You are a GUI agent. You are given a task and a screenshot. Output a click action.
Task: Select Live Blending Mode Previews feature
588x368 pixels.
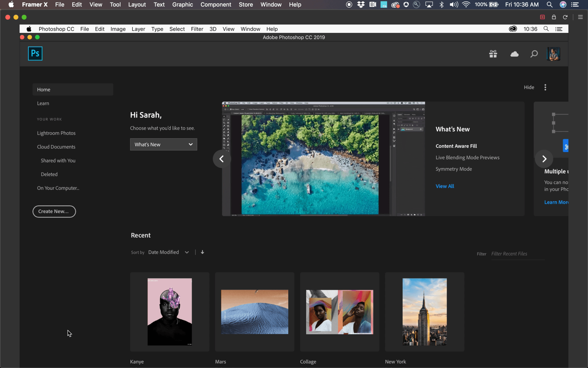tap(467, 158)
